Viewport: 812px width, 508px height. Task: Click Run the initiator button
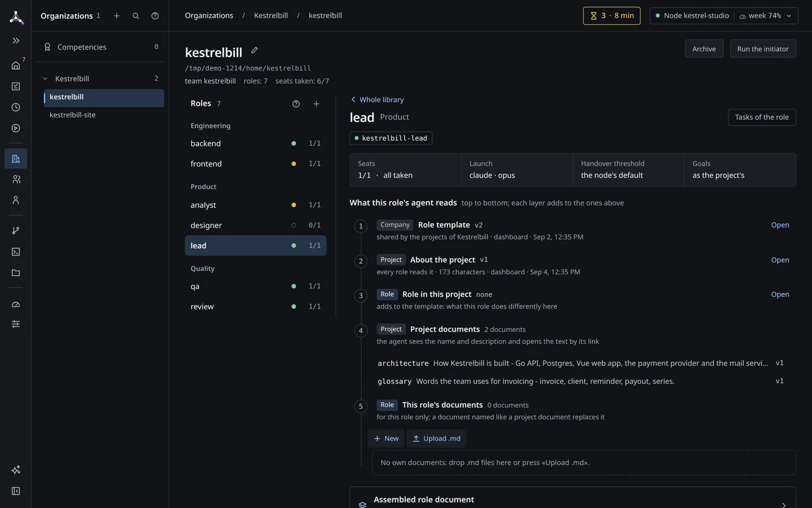click(763, 49)
